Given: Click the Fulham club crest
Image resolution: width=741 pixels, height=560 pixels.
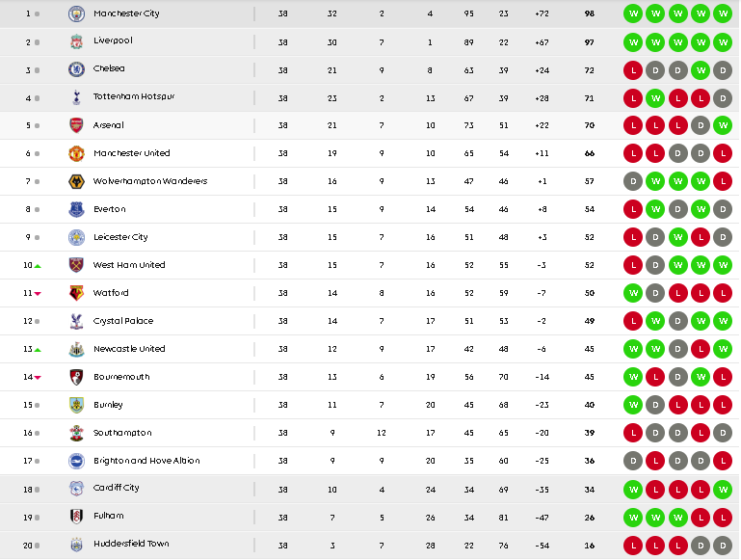Looking at the screenshot, I should pyautogui.click(x=76, y=517).
